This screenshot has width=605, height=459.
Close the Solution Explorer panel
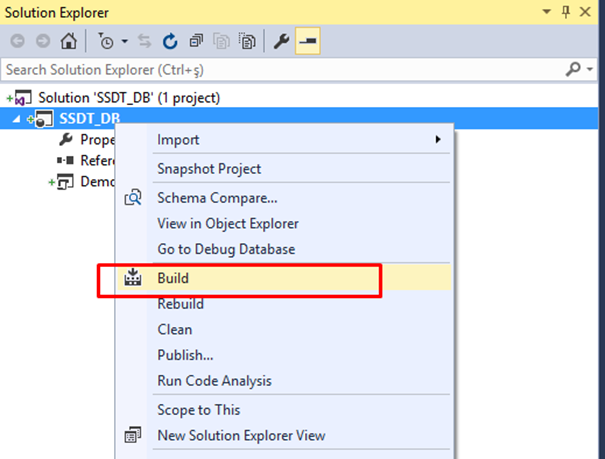tap(585, 12)
